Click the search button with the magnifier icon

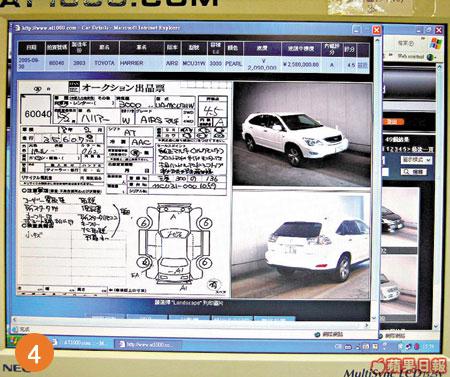pyautogui.click(x=413, y=172)
